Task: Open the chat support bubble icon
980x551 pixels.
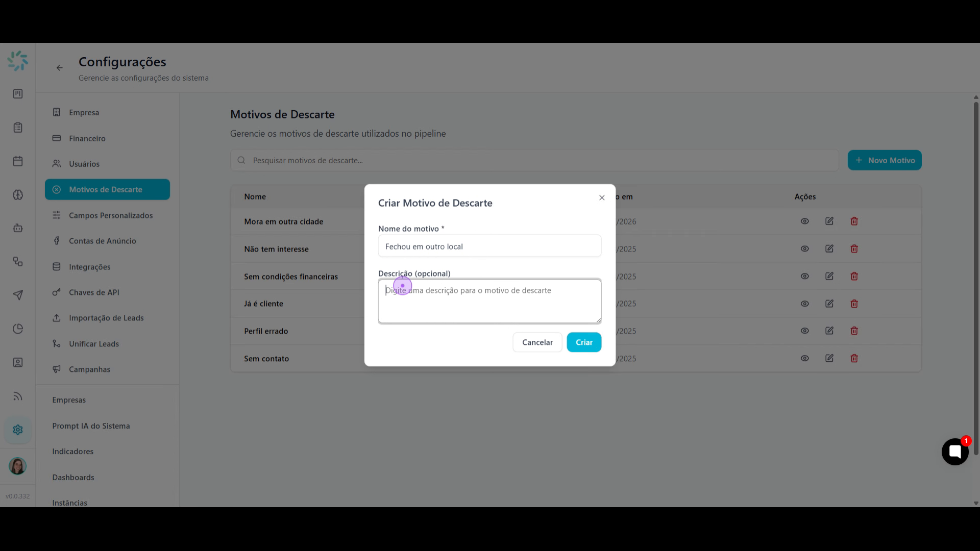Action: tap(955, 452)
